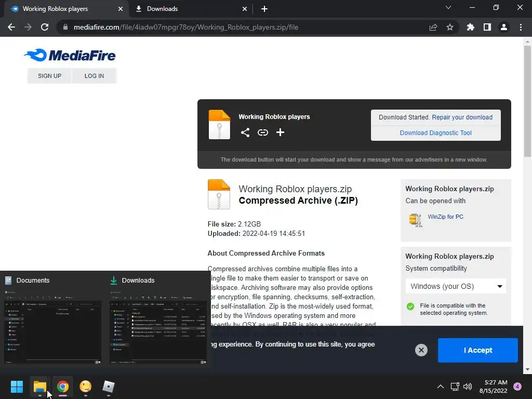Open the tab search chevron
532x399 pixels.
(448, 7)
